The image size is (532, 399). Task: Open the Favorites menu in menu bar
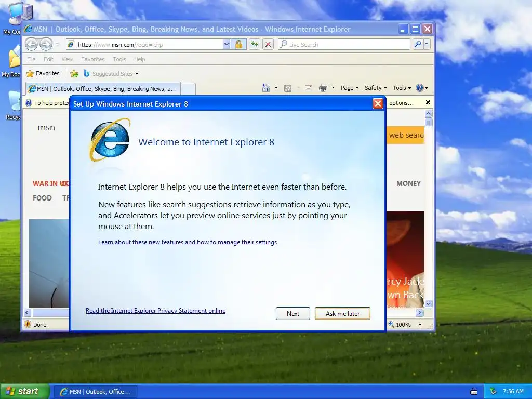point(92,59)
